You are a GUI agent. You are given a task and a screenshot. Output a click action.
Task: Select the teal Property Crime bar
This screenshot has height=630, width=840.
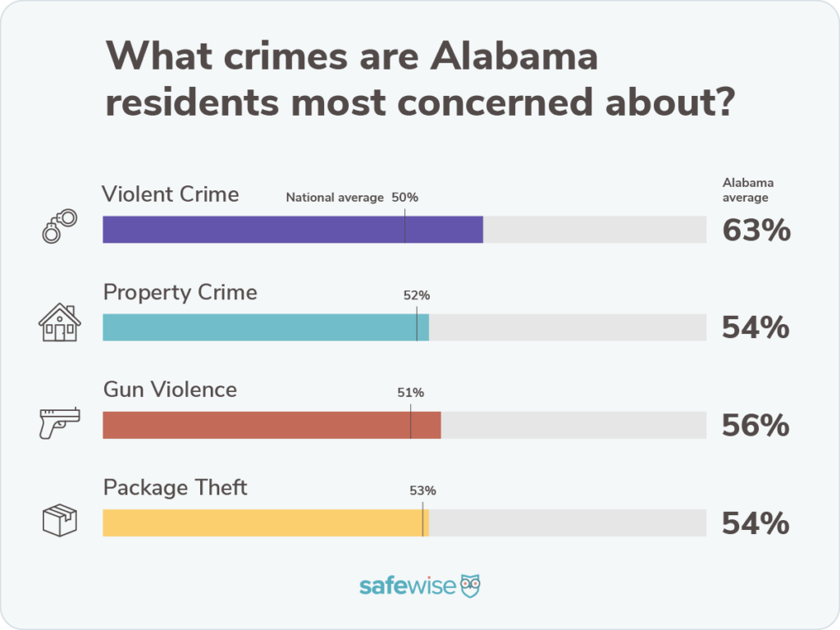pyautogui.click(x=265, y=327)
